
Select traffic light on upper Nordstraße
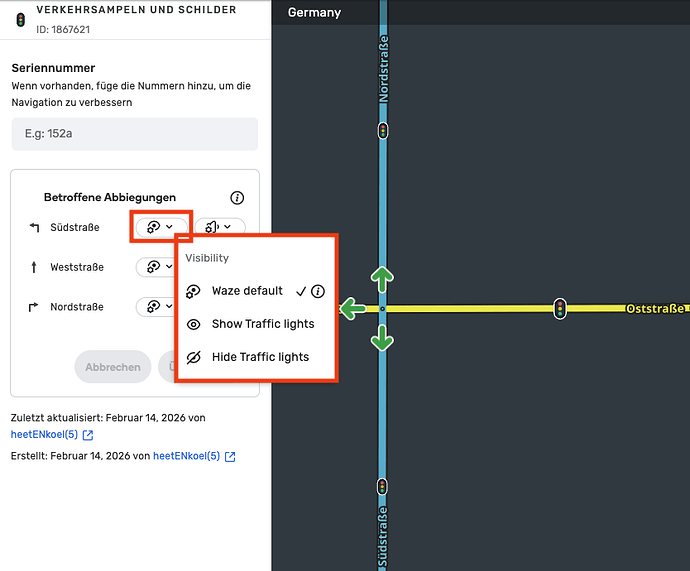coord(383,130)
